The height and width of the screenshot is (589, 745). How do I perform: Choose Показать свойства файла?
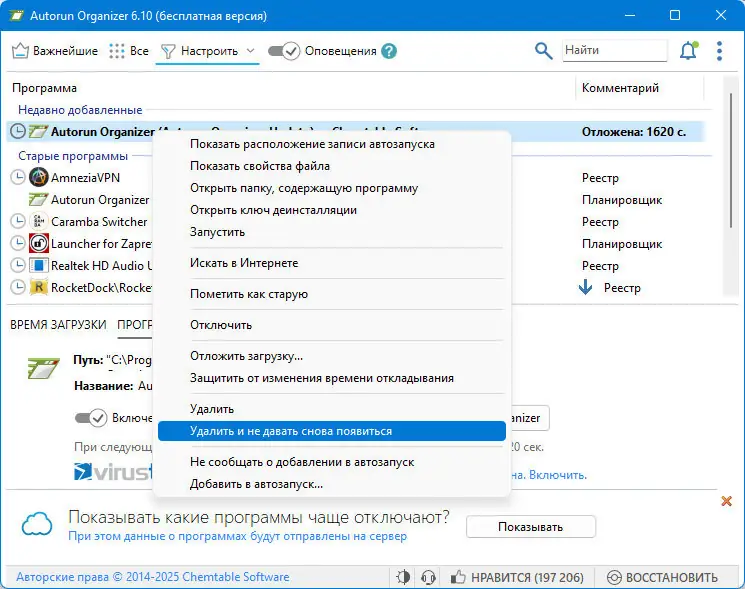(332, 166)
